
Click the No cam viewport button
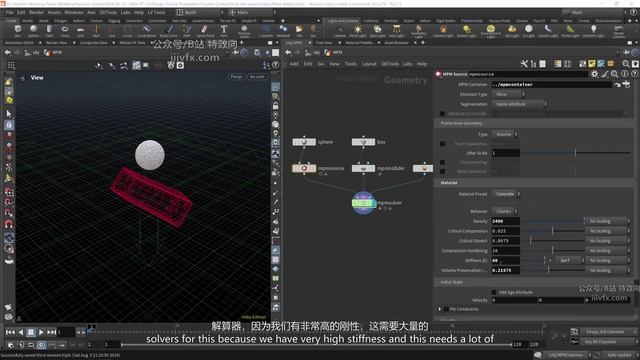257,76
